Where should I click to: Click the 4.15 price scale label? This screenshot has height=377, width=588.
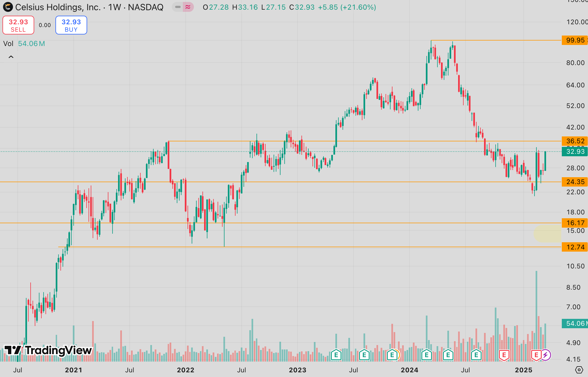tap(573, 359)
